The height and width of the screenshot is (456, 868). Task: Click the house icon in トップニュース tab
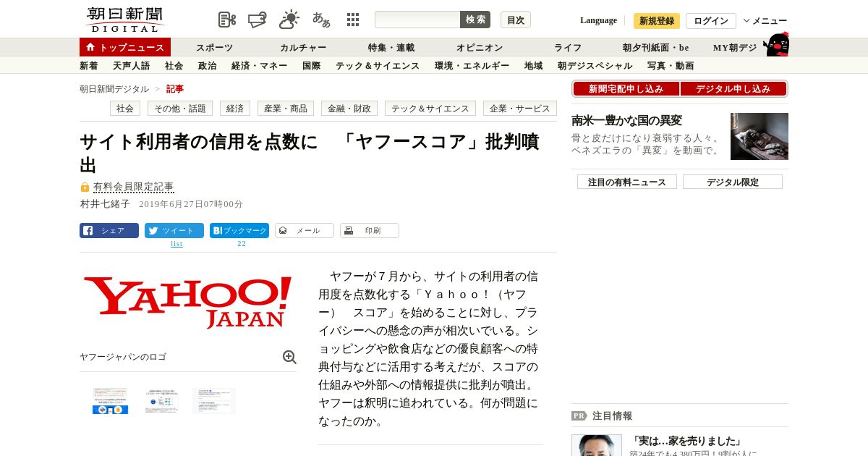pos(90,47)
